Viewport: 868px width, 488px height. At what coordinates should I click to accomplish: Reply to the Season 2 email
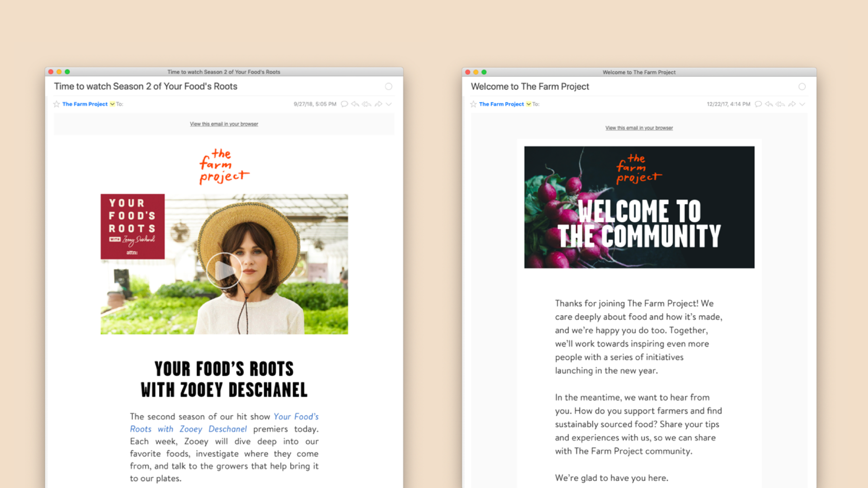(355, 104)
